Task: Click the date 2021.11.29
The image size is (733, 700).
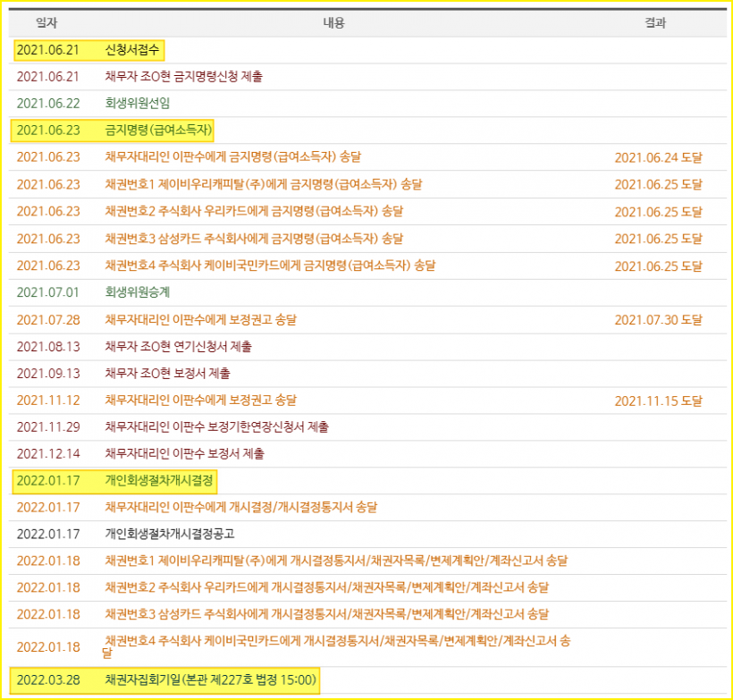Action: (48, 427)
